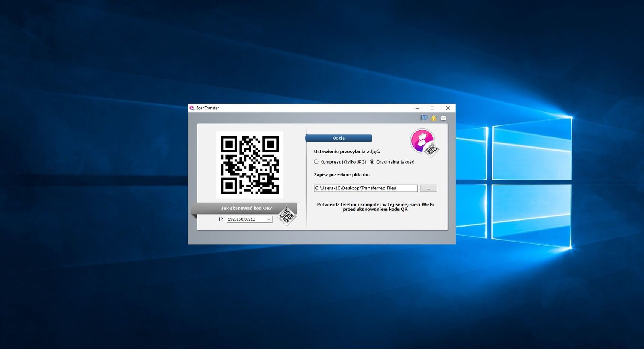Close the ScanTransfer window

tap(448, 108)
